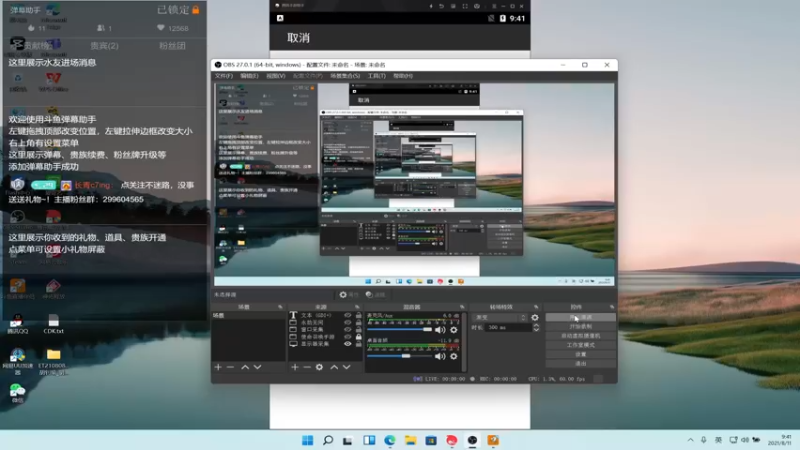Open the 编辑(E) menu in OBS

pos(249,76)
